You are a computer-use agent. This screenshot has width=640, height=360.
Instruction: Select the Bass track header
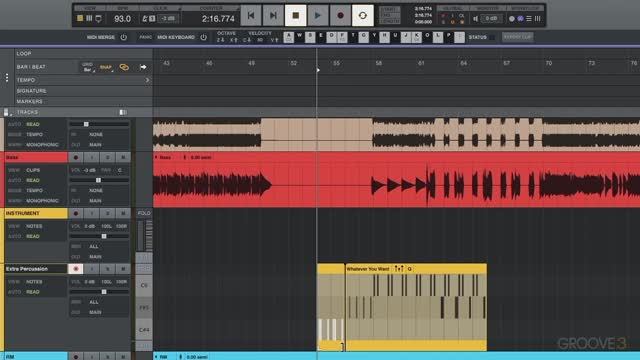pyautogui.click(x=36, y=157)
